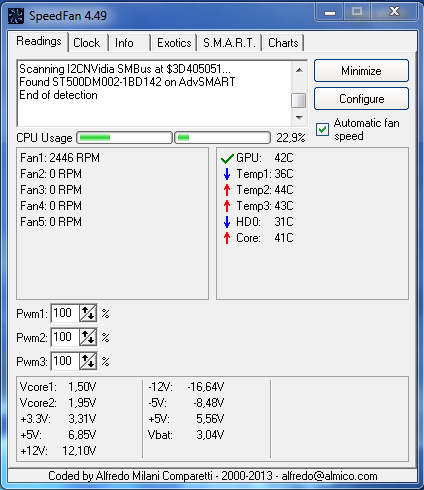Image resolution: width=424 pixels, height=490 pixels.
Task: Click the red up arrow beside Temp3
Action: pyautogui.click(x=227, y=206)
